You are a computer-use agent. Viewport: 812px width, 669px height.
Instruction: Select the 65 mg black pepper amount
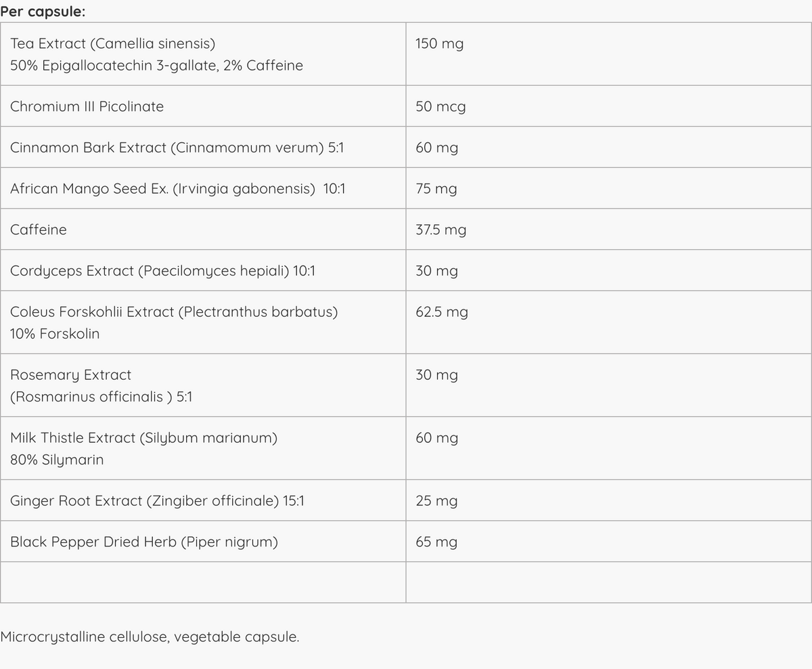tap(436, 542)
